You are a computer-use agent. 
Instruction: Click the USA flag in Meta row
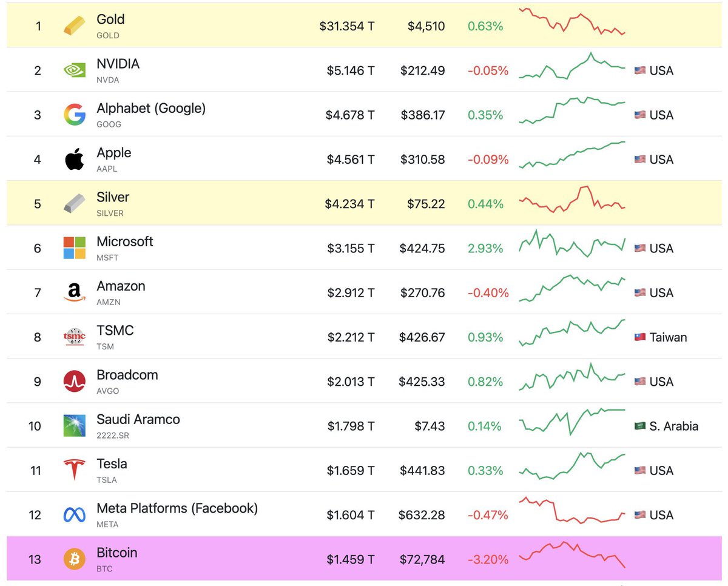click(639, 514)
